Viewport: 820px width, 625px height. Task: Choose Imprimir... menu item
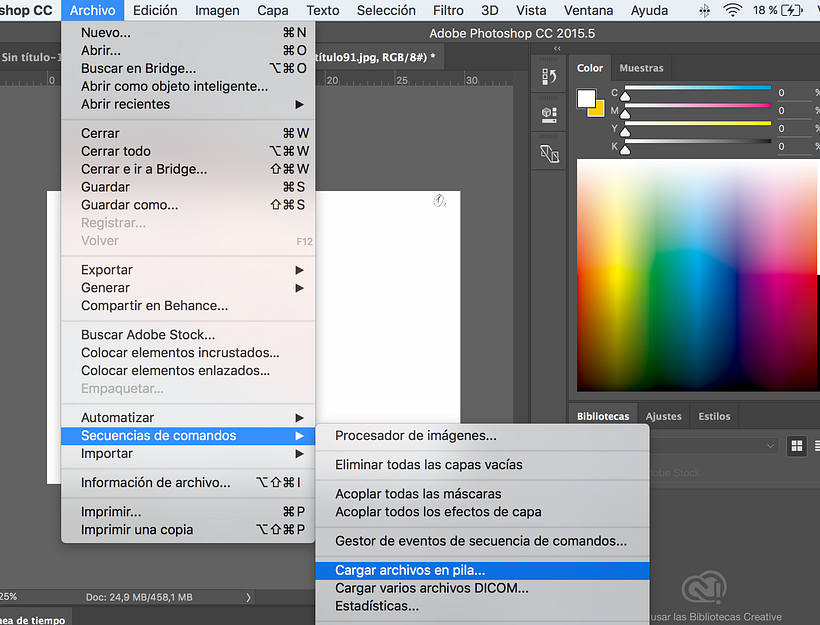point(188,512)
